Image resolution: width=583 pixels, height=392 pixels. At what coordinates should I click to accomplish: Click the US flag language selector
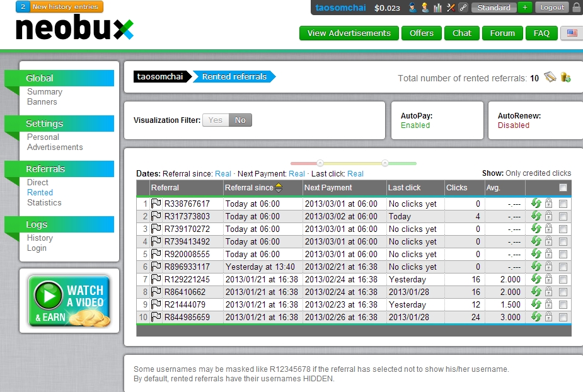click(572, 33)
